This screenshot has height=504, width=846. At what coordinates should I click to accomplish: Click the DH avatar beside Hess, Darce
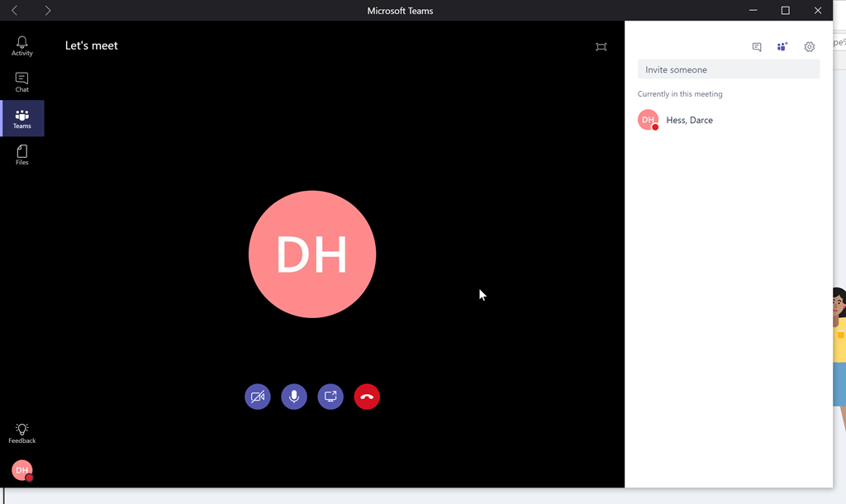[x=648, y=120]
